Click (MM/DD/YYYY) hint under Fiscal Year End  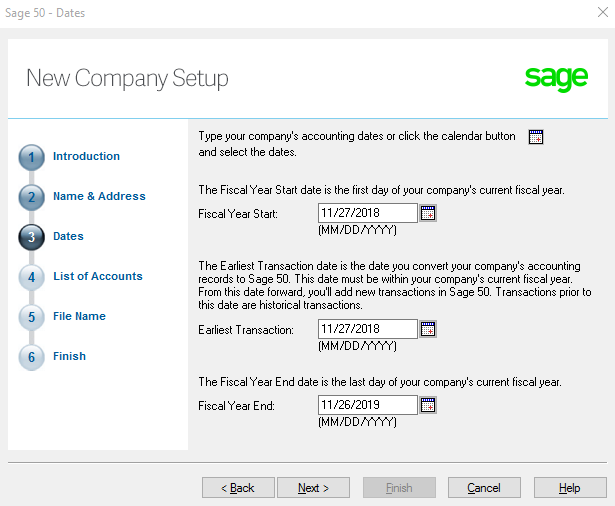point(357,422)
